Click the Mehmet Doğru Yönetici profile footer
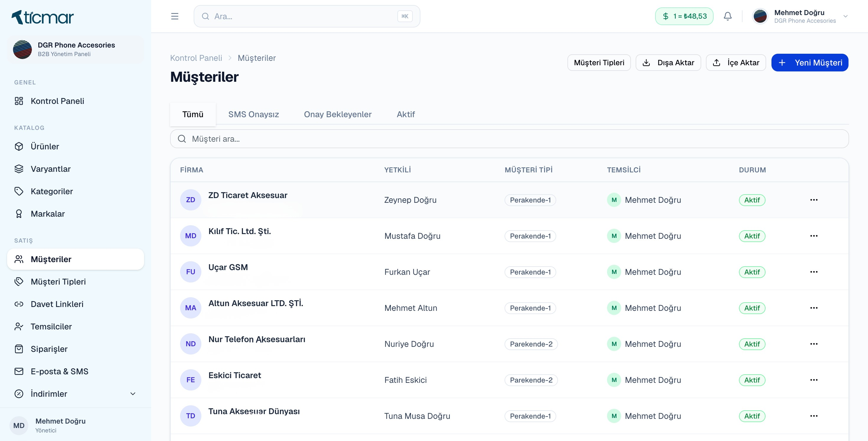The width and height of the screenshot is (868, 441). coord(76,425)
